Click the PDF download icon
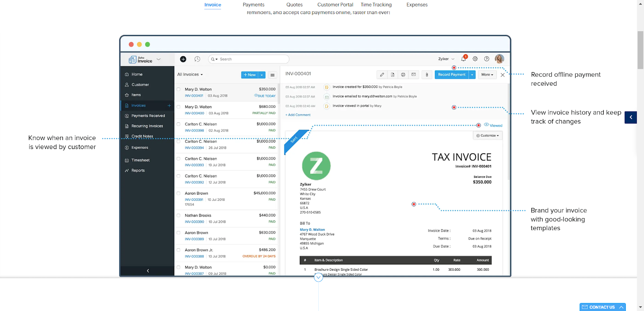Image resolution: width=644 pixels, height=311 pixels. pos(392,75)
